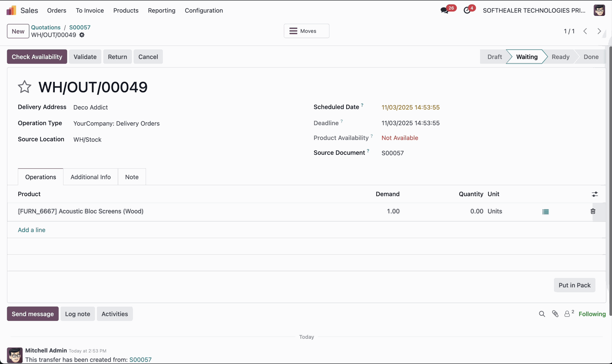Open detailed operations list icon

tap(545, 212)
